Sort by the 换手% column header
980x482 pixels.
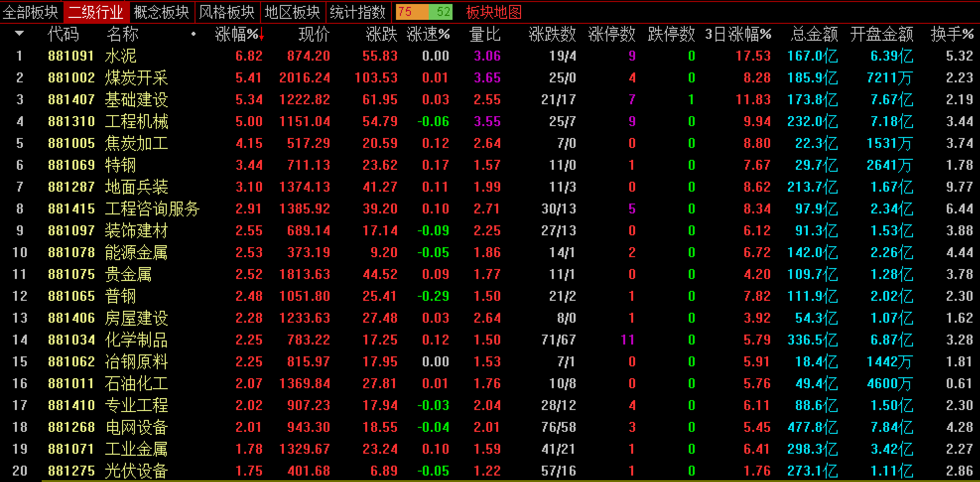tap(952, 34)
